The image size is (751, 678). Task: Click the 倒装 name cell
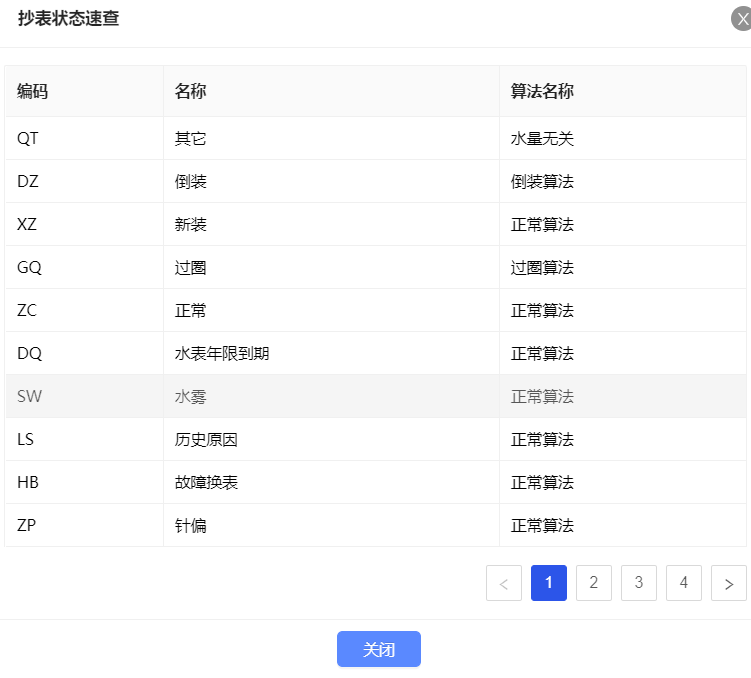(331, 181)
